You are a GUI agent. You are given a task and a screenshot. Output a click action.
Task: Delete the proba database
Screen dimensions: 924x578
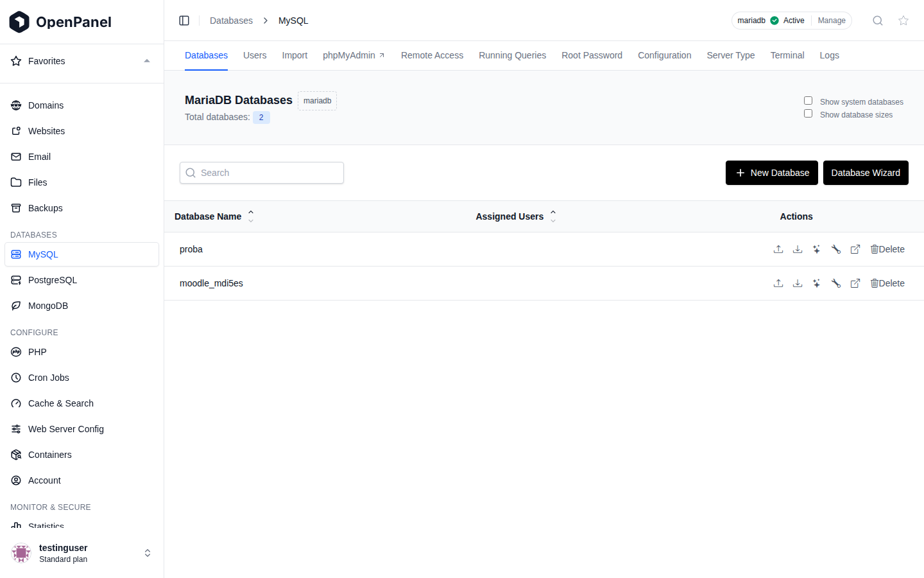click(887, 249)
